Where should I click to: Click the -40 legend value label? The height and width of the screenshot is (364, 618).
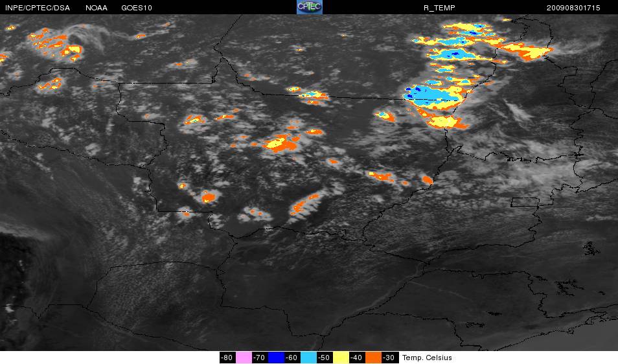[x=356, y=358]
